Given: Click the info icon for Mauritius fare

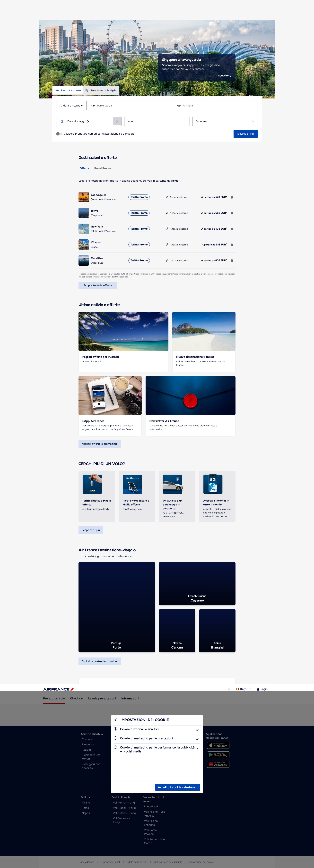Looking at the screenshot, I should pyautogui.click(x=232, y=260).
